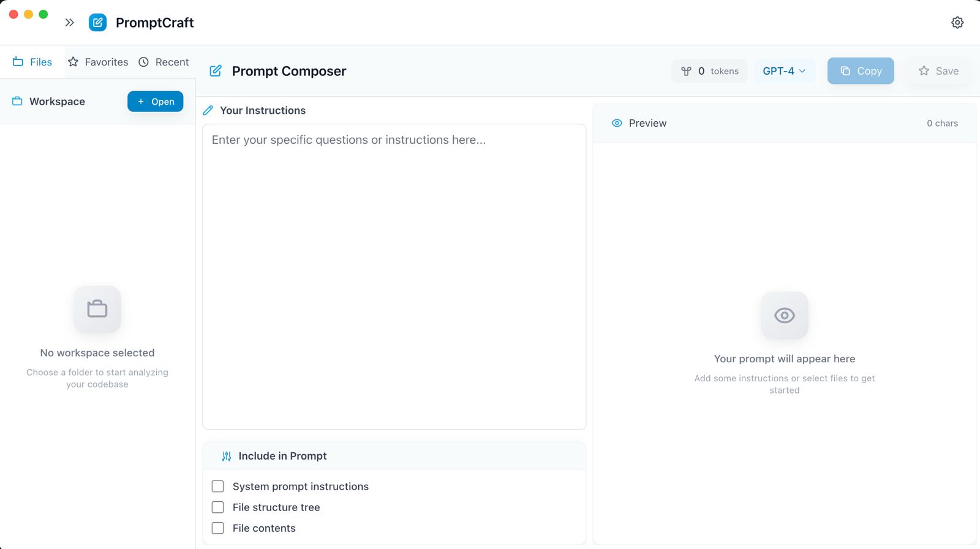Click the pencil icon beside Your Instructions

[208, 111]
